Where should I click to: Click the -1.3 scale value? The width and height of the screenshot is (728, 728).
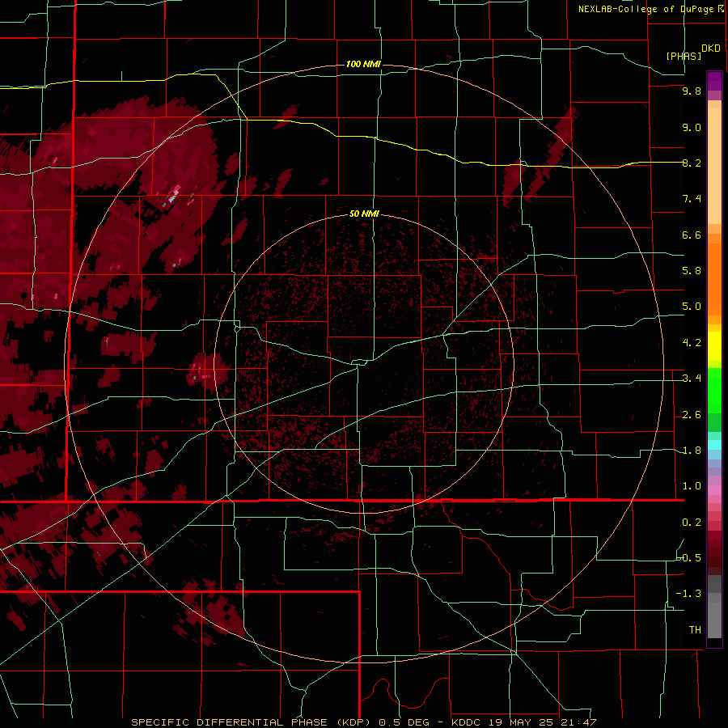click(x=689, y=594)
